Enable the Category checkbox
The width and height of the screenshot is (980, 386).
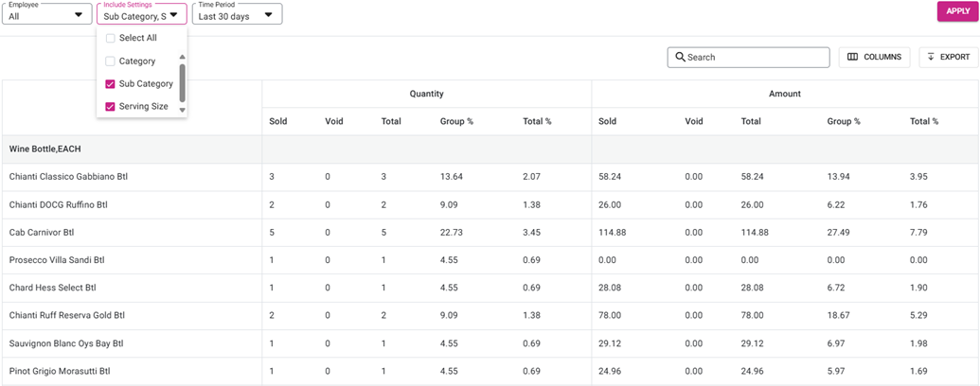click(x=110, y=61)
